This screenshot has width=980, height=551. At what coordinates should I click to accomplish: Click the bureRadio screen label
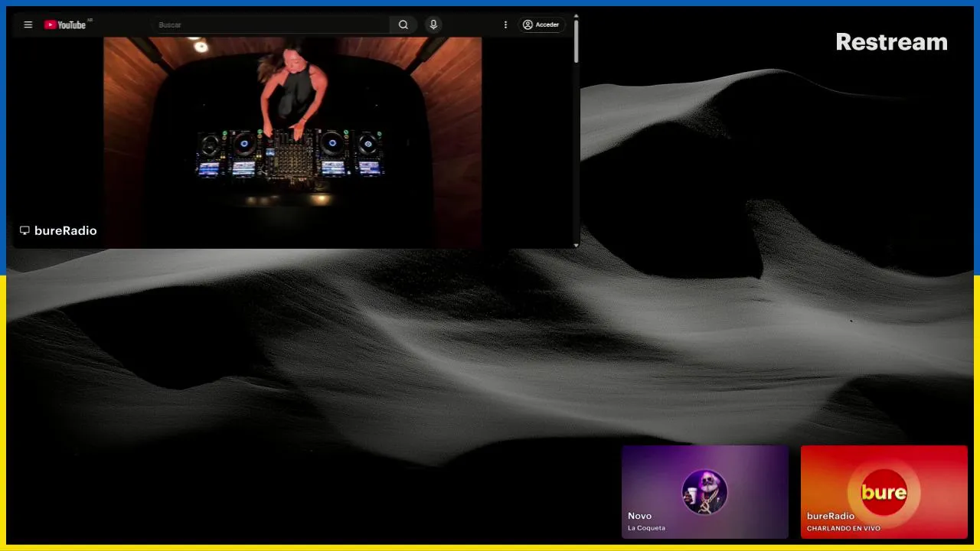(65, 230)
